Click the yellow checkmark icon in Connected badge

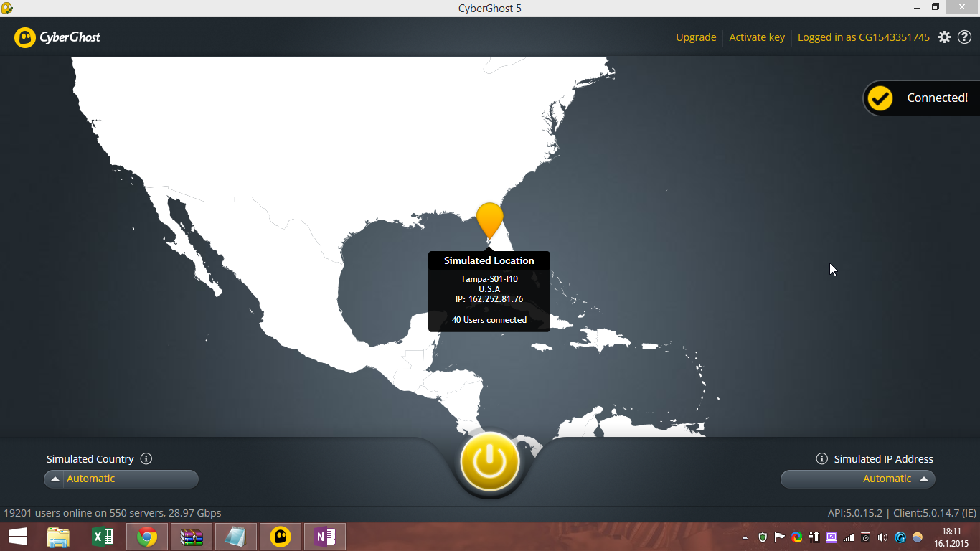(880, 98)
